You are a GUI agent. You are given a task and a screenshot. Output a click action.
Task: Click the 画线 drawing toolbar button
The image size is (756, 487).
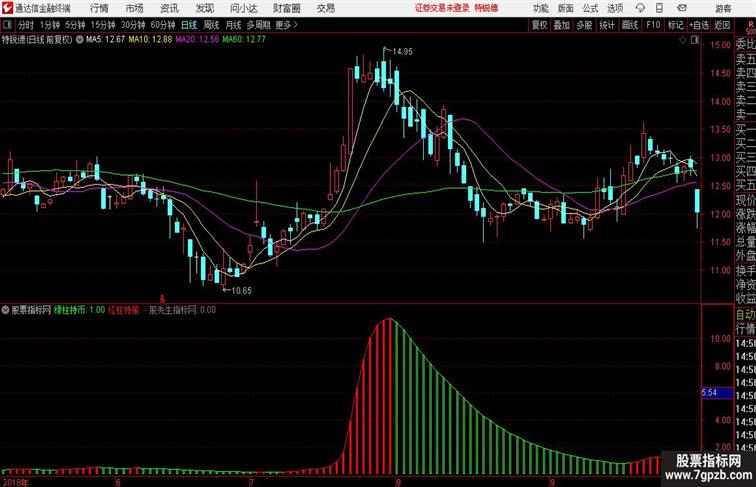[x=630, y=25]
